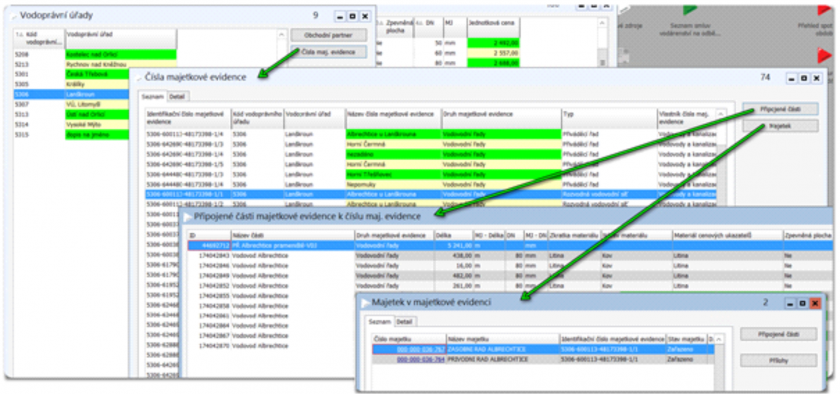This screenshot has height=394, width=840.
Task: Click the Zkratka materiálu column header
Action: point(574,235)
